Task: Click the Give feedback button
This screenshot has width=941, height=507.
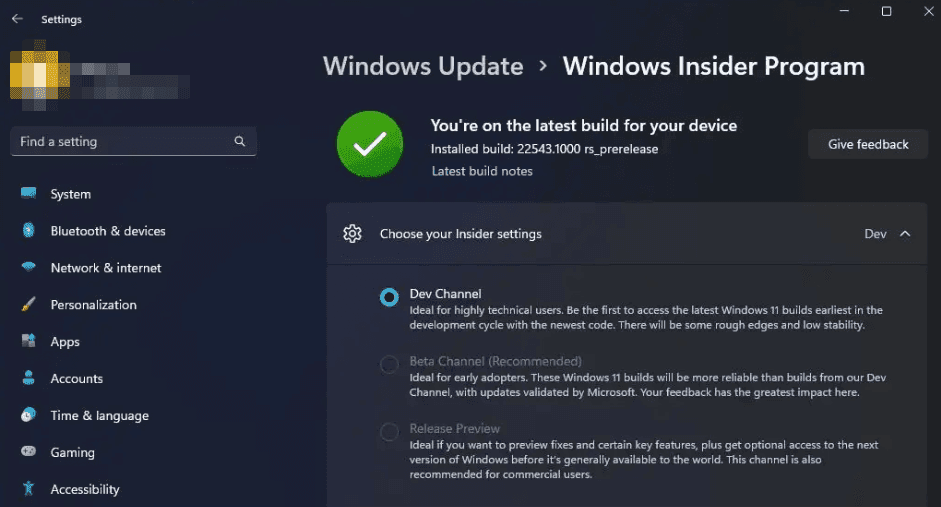Action: pyautogui.click(x=868, y=144)
